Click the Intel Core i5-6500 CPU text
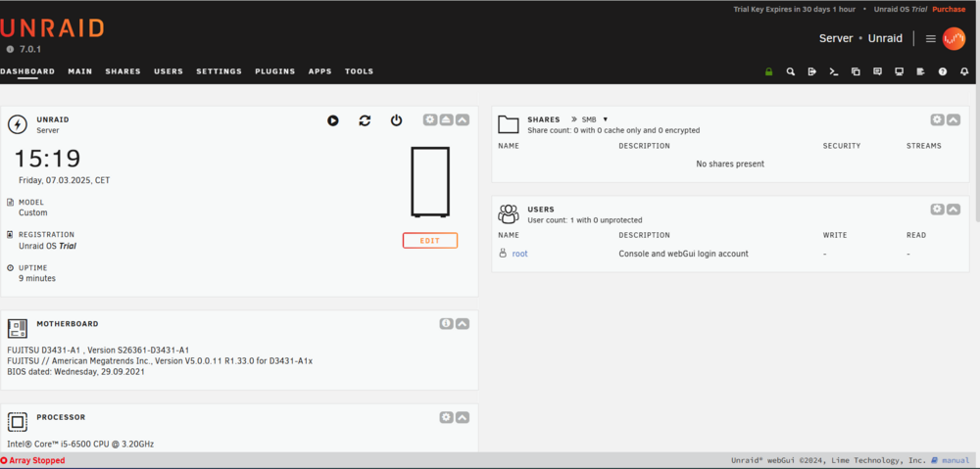This screenshot has height=469, width=980. pyautogui.click(x=80, y=444)
